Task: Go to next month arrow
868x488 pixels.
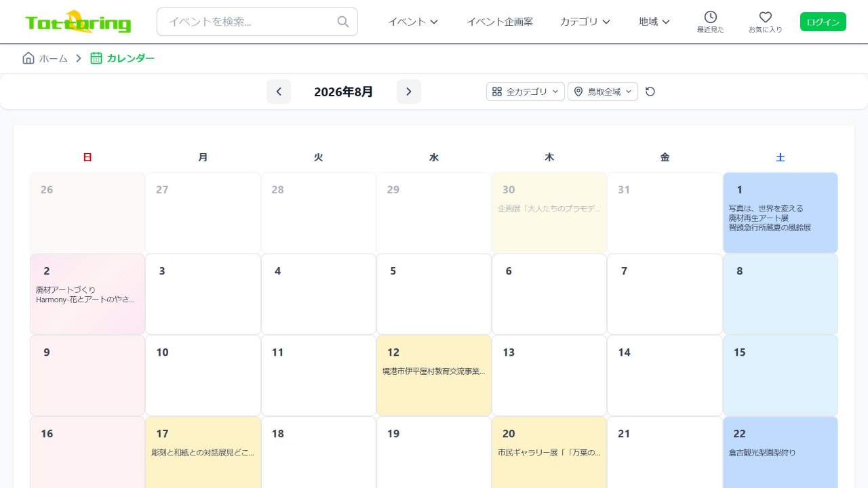Action: coord(409,91)
